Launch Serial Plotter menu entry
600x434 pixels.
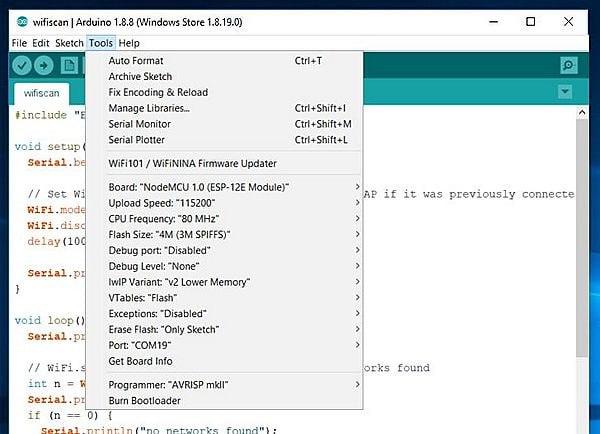pyautogui.click(x=225, y=140)
